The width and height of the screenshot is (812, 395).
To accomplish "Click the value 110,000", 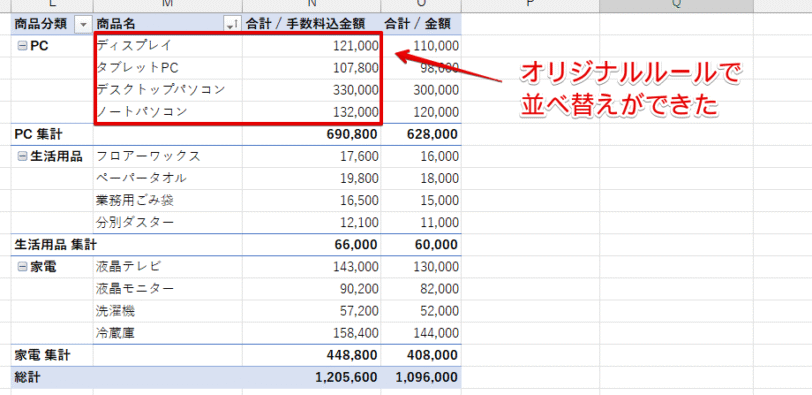I will 436,46.
